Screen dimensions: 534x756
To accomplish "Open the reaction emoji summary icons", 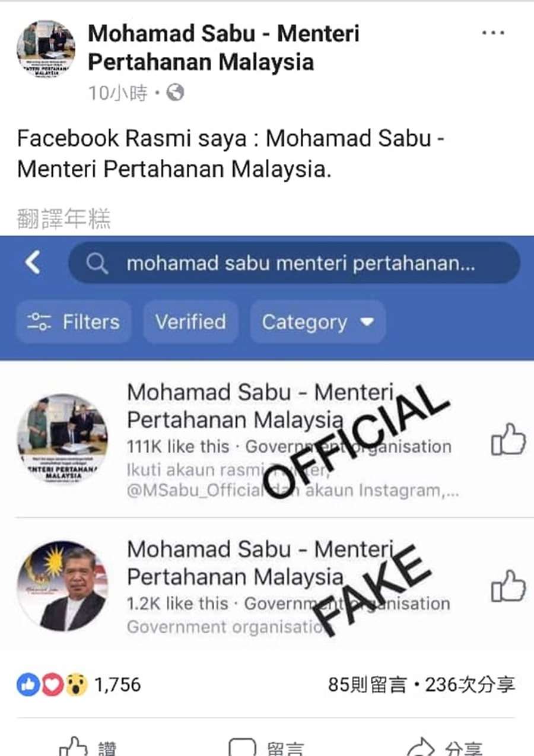I will pos(52,685).
